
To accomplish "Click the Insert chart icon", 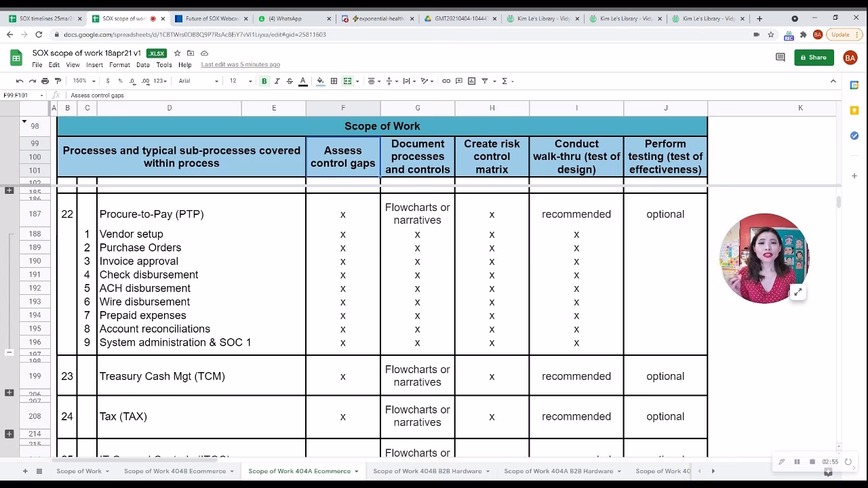I will 472,81.
